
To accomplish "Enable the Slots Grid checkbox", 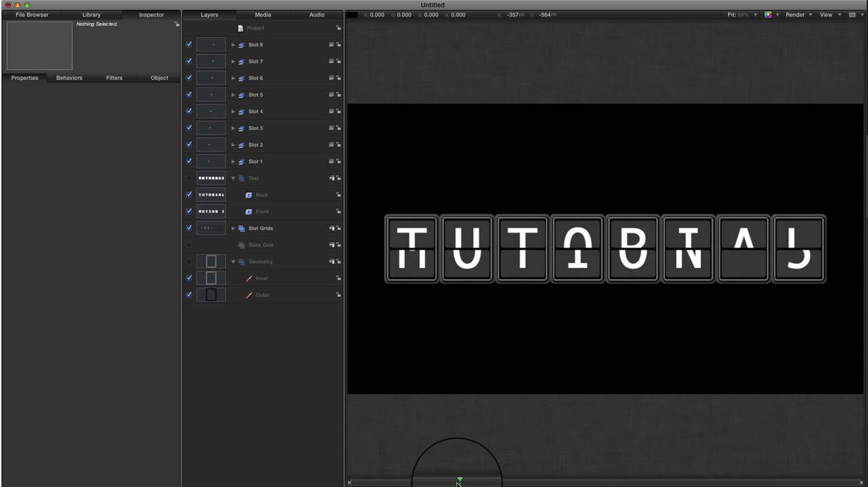I will click(x=189, y=245).
